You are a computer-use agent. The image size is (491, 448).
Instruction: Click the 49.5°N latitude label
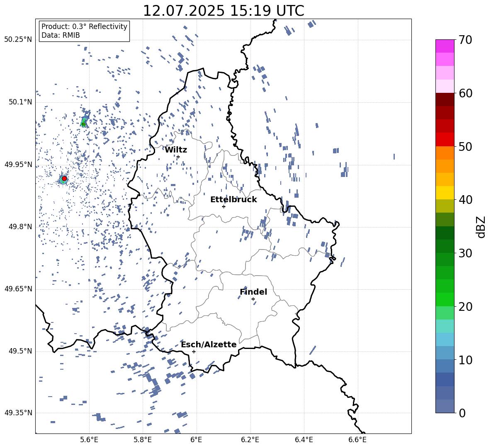point(20,351)
